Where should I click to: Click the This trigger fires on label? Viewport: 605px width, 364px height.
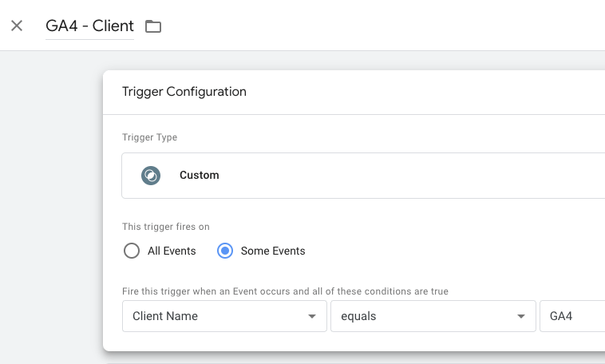click(x=166, y=227)
